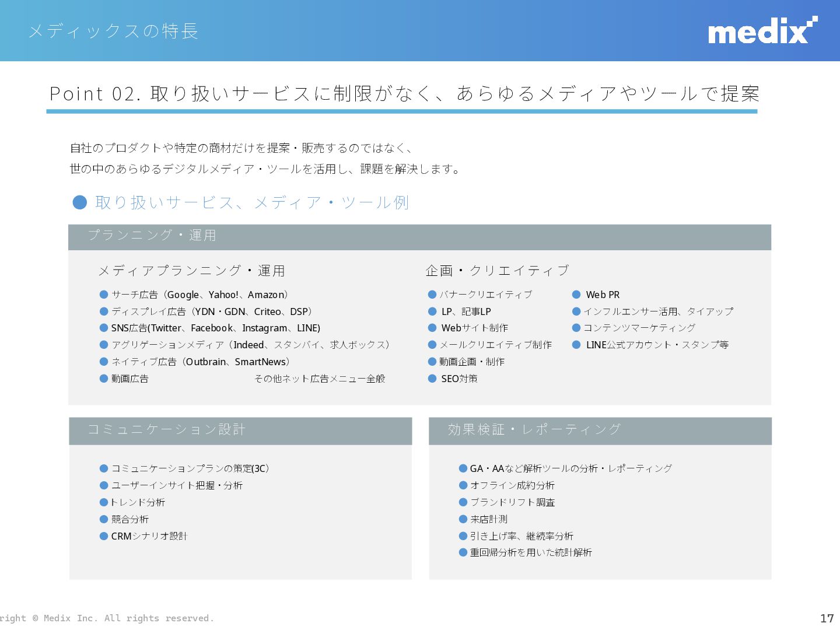The width and height of the screenshot is (840, 630).
Task: Select ネイティブ広告（Outbrain、SmartNews）item
Action: [x=195, y=362]
